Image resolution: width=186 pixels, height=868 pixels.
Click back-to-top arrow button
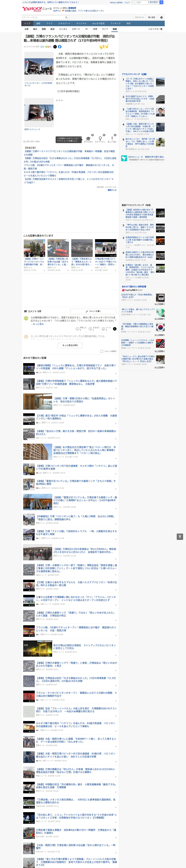pyautogui.click(x=180, y=537)
